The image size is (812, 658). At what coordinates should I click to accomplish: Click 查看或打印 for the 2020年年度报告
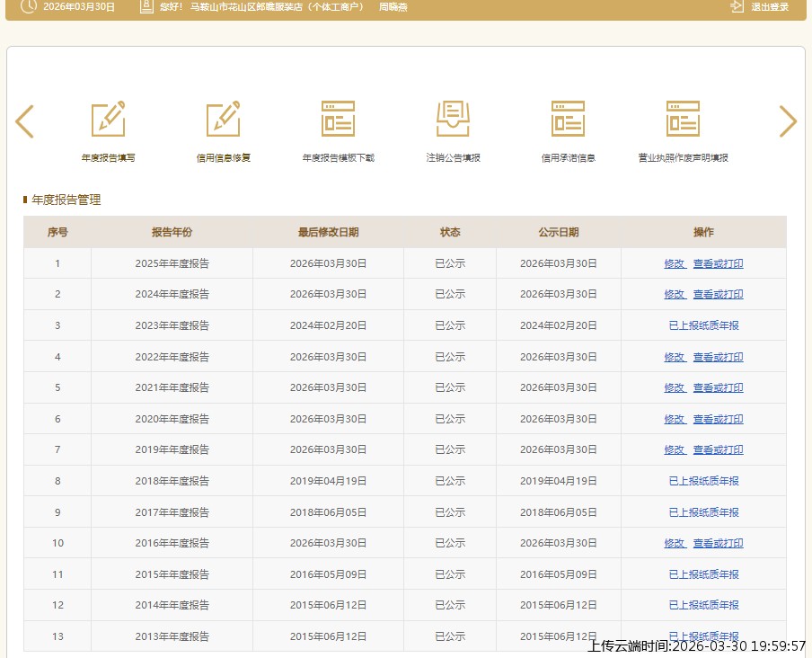[718, 419]
